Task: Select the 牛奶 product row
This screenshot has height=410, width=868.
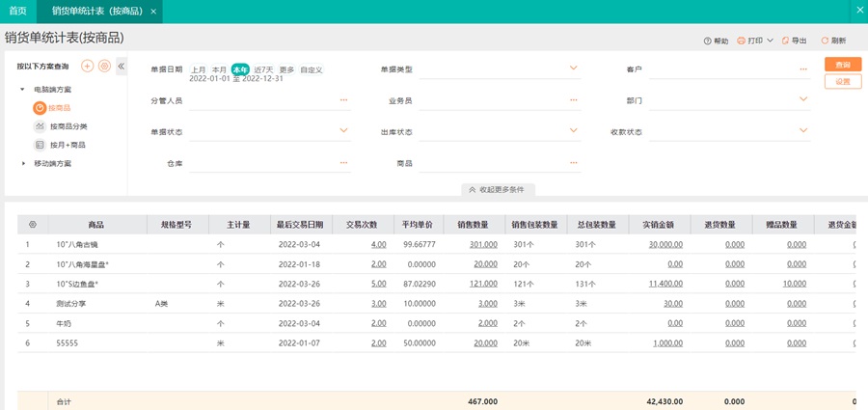Action: [x=436, y=323]
